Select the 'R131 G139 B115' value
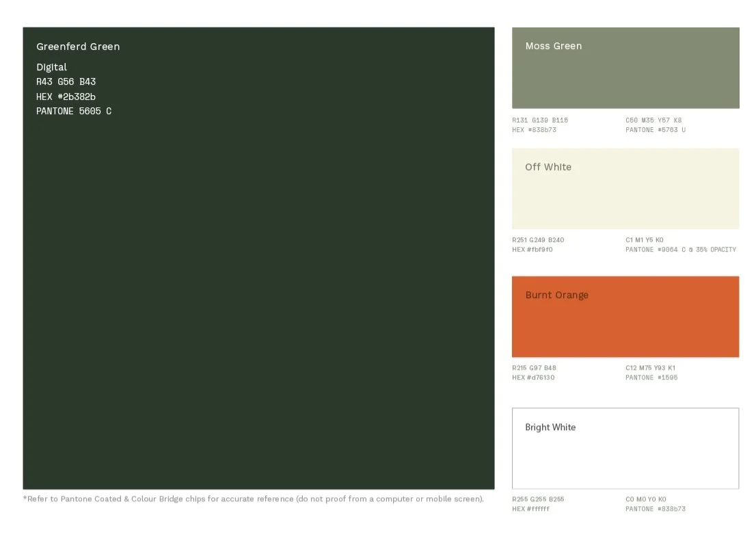 (x=540, y=120)
